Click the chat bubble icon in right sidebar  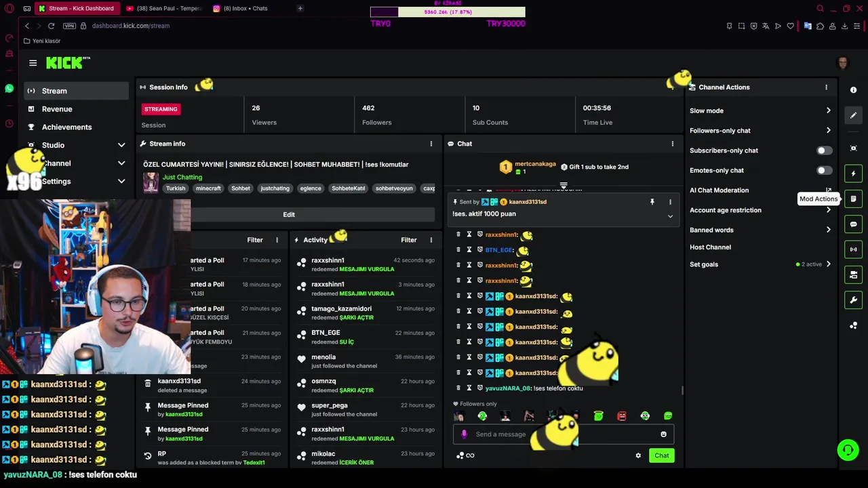click(854, 224)
